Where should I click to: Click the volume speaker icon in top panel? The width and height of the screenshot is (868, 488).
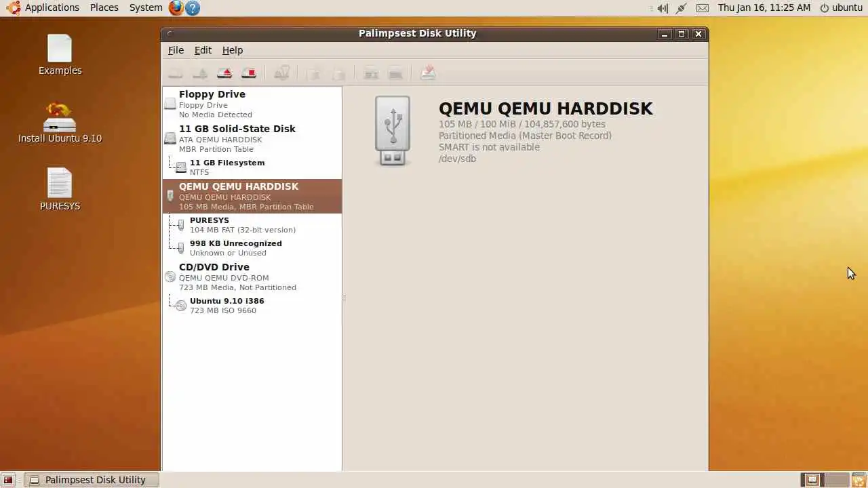tap(663, 8)
